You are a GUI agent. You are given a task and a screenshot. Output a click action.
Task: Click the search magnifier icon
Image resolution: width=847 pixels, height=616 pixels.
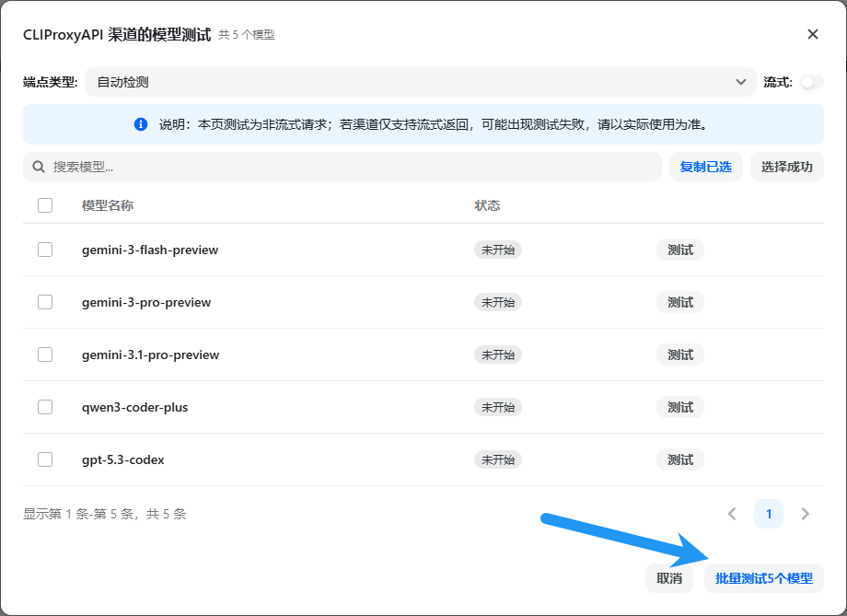[39, 167]
